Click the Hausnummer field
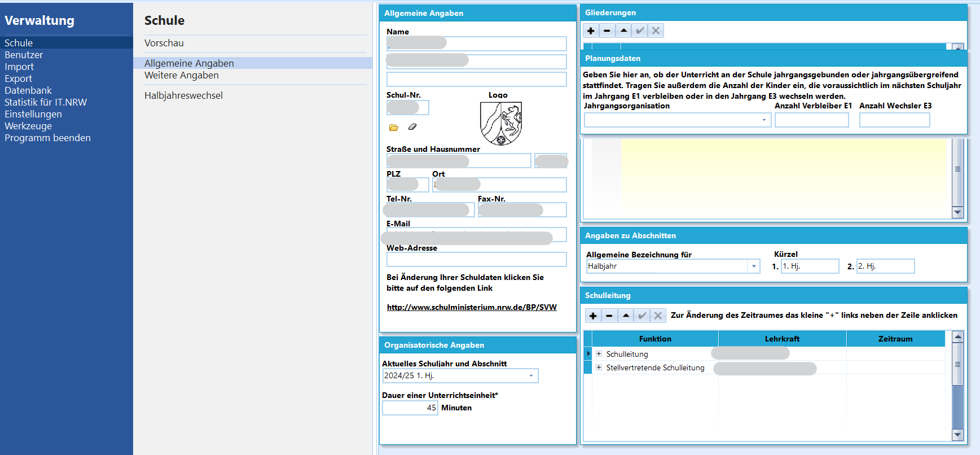This screenshot has width=980, height=455. (x=551, y=161)
